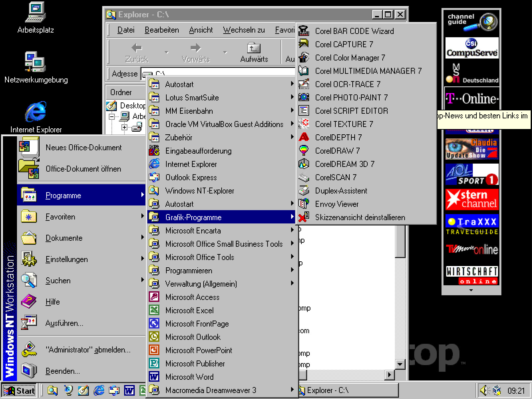Click the Start button
Image resolution: width=532 pixels, height=399 pixels.
point(20,390)
